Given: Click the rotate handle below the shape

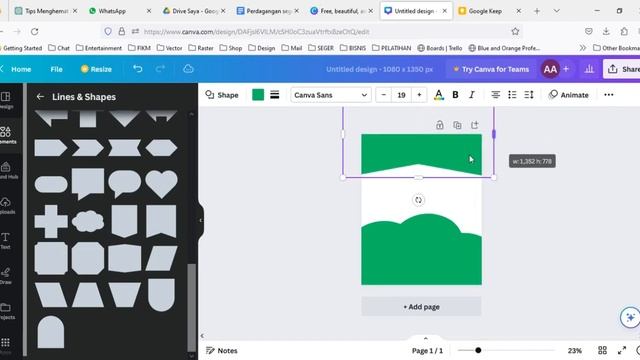Looking at the screenshot, I should tap(418, 200).
